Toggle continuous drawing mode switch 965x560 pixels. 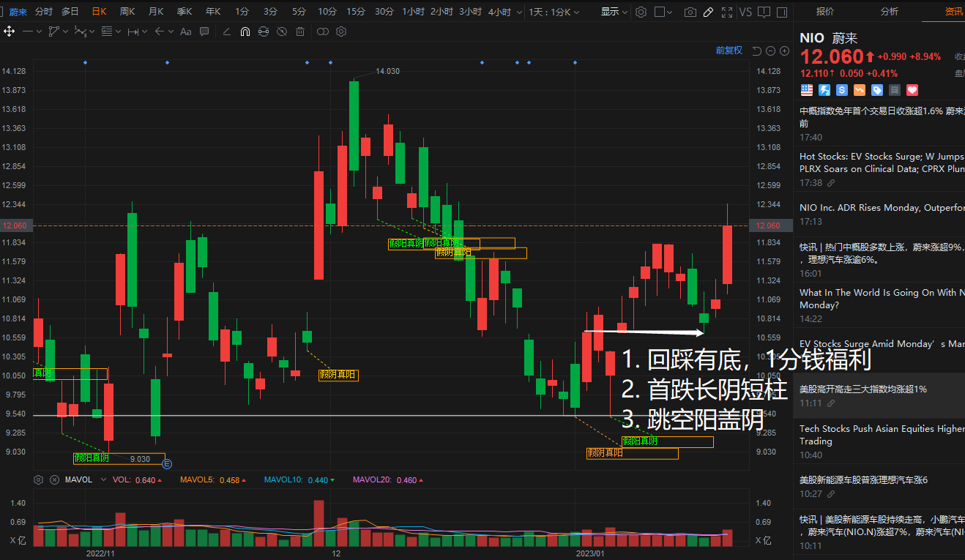(x=323, y=31)
